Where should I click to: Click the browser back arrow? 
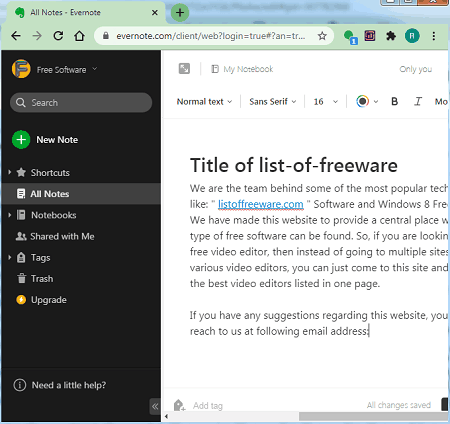(16, 36)
